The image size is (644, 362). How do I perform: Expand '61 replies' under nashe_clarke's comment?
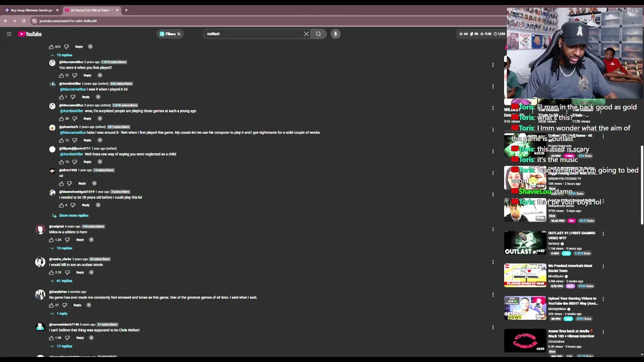click(61, 281)
